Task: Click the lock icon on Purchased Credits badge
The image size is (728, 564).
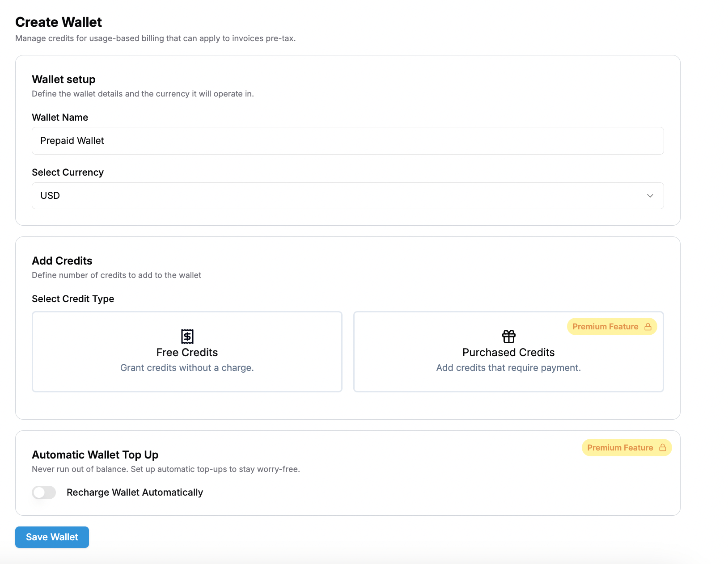Action: coord(648,327)
